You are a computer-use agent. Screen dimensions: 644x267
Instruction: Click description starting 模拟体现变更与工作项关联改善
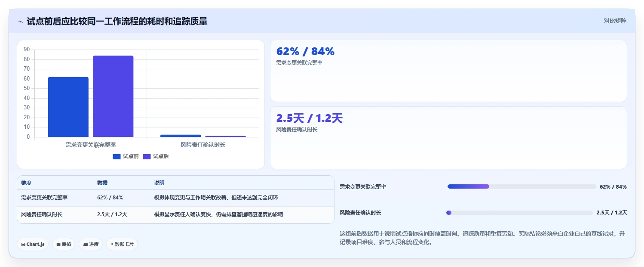[x=216, y=198]
